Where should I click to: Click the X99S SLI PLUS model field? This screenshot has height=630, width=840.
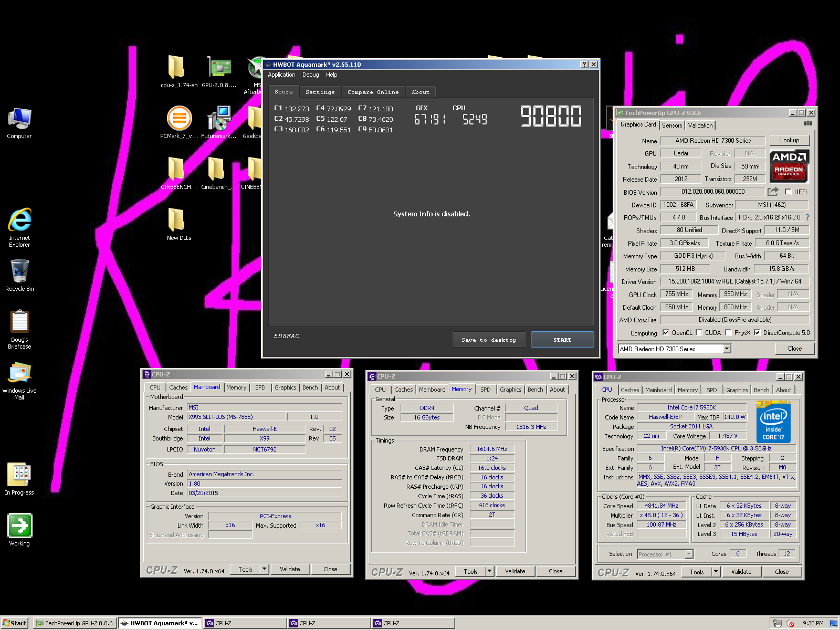236,417
